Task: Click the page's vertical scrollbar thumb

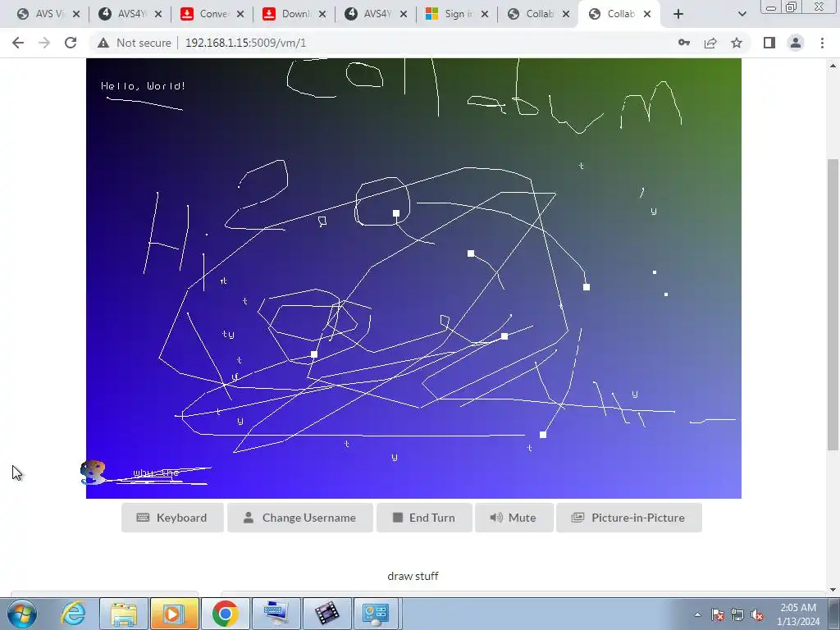Action: point(833,304)
